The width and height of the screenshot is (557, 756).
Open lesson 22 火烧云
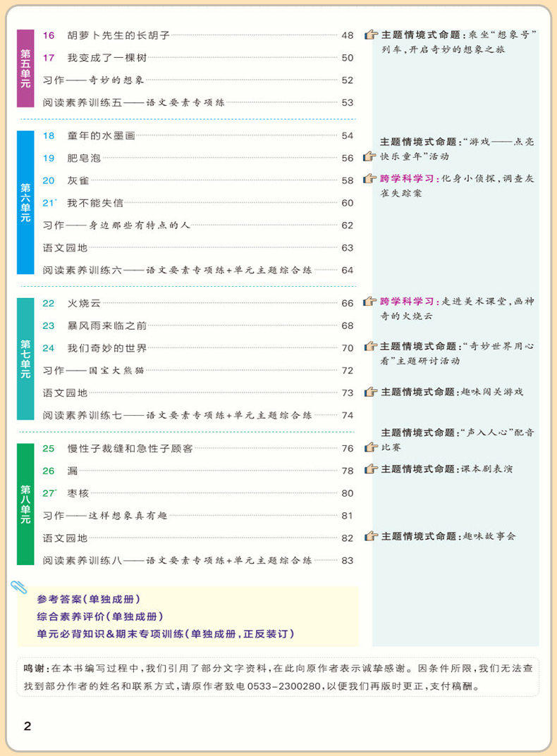[x=198, y=303]
